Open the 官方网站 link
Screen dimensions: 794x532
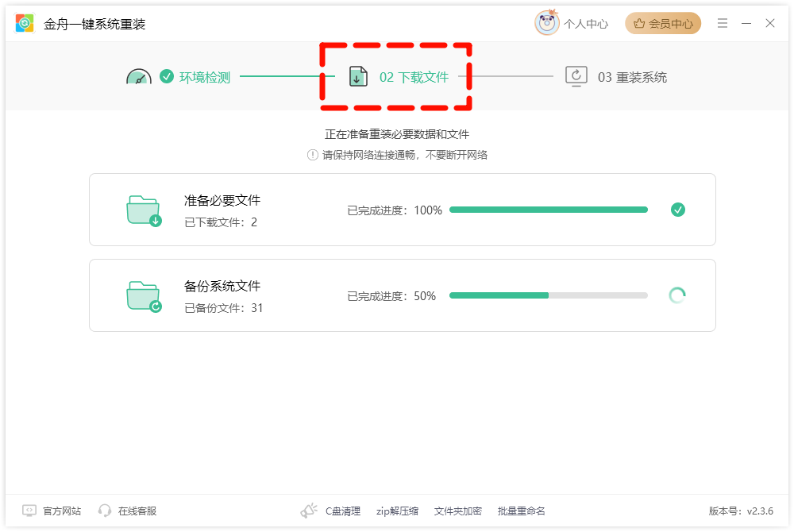(x=62, y=511)
